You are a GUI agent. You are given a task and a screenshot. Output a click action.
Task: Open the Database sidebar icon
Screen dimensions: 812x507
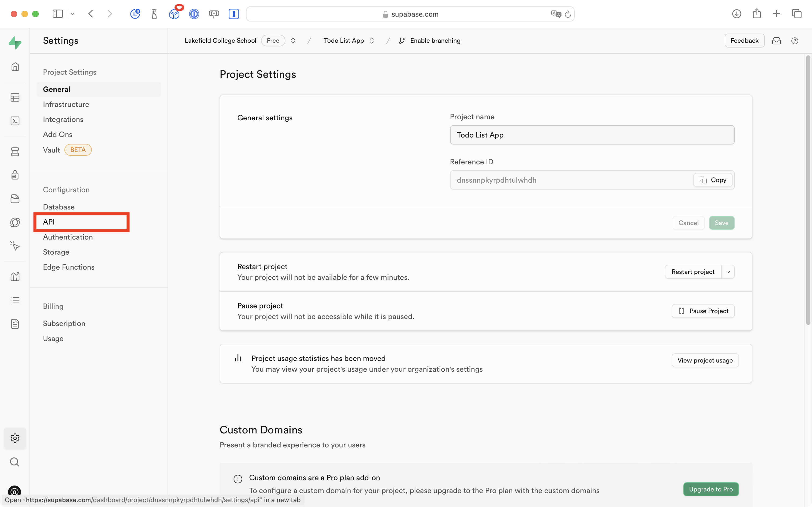(15, 152)
